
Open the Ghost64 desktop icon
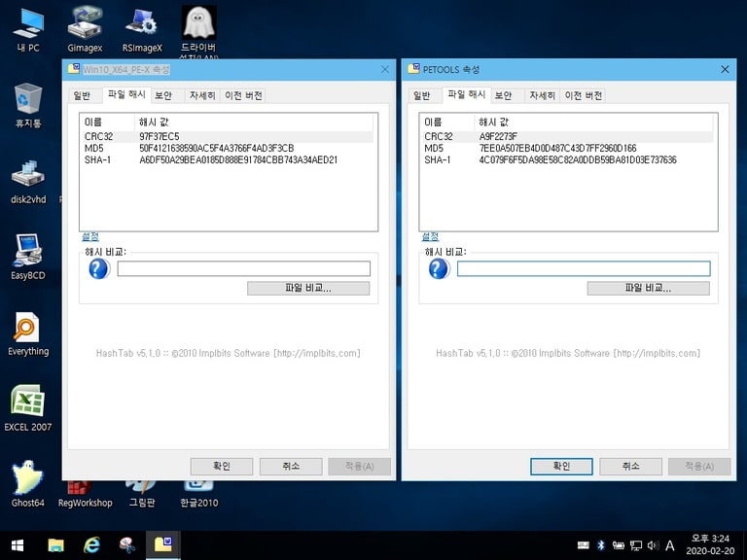27,484
